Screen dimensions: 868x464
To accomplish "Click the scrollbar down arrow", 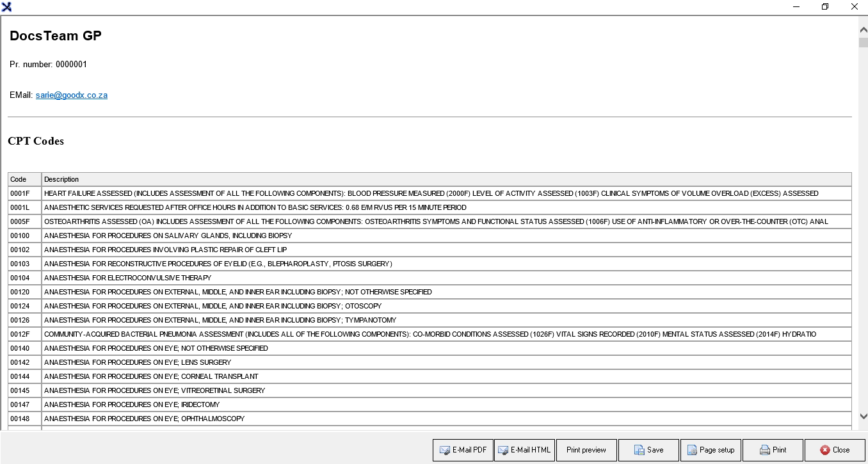I will tap(863, 417).
